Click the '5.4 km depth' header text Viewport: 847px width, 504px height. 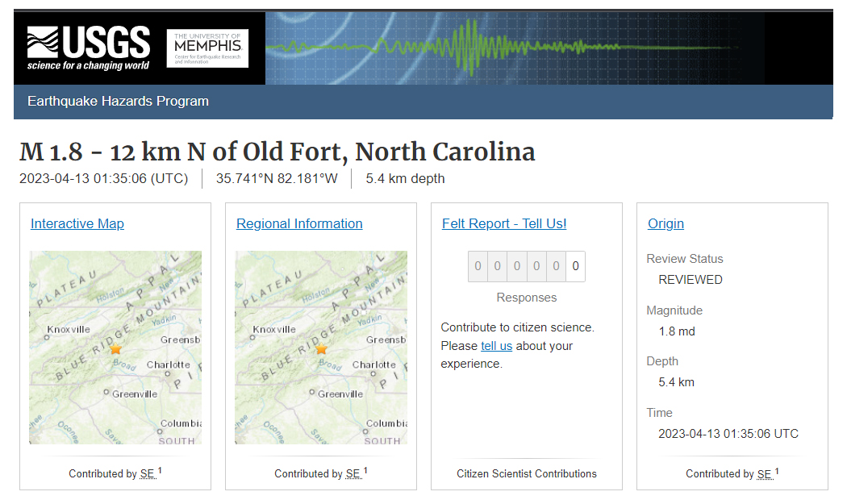(x=405, y=179)
